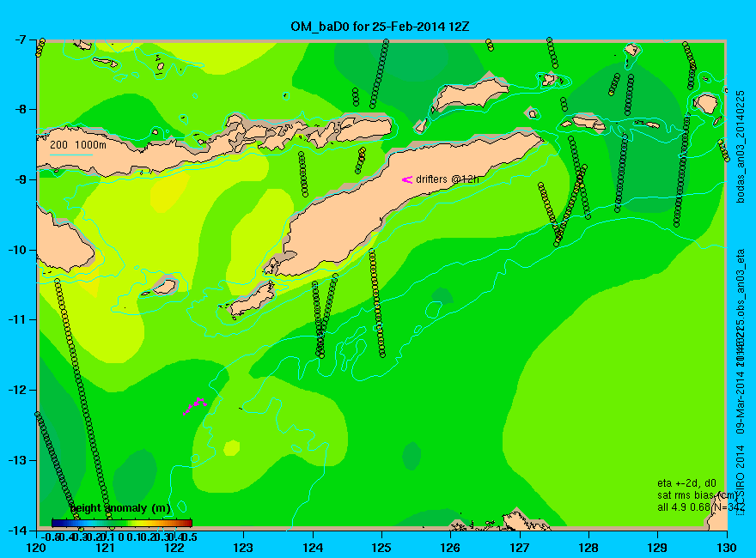Select the 'eta +-2d, d0' annotation
The image size is (756, 558).
tap(686, 483)
